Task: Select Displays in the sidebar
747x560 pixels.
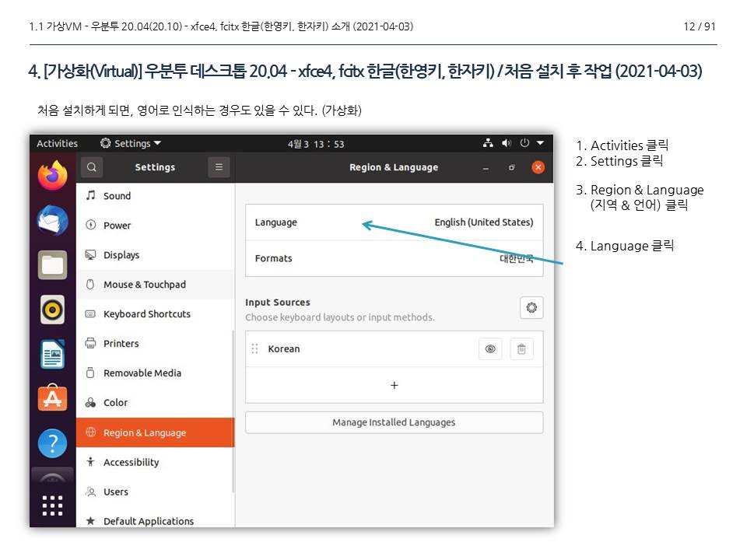Action: (x=155, y=255)
